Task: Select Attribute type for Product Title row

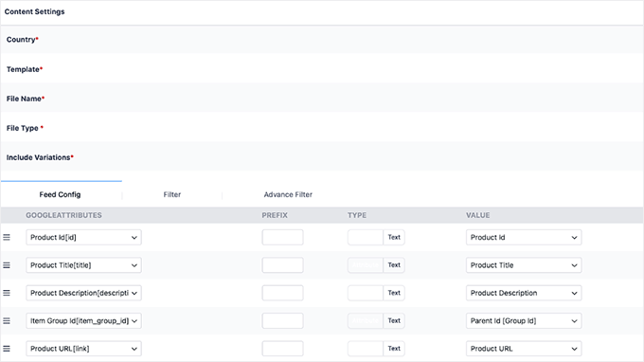Action: (x=366, y=265)
